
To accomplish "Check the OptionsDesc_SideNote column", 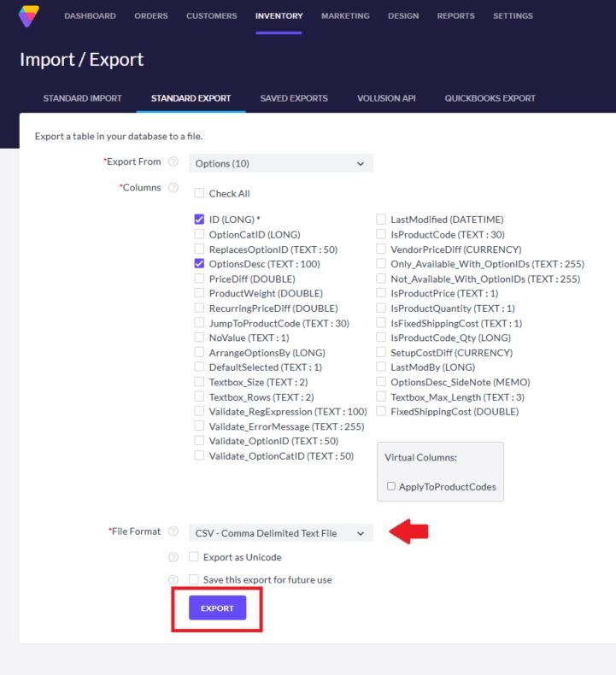I will click(x=381, y=382).
